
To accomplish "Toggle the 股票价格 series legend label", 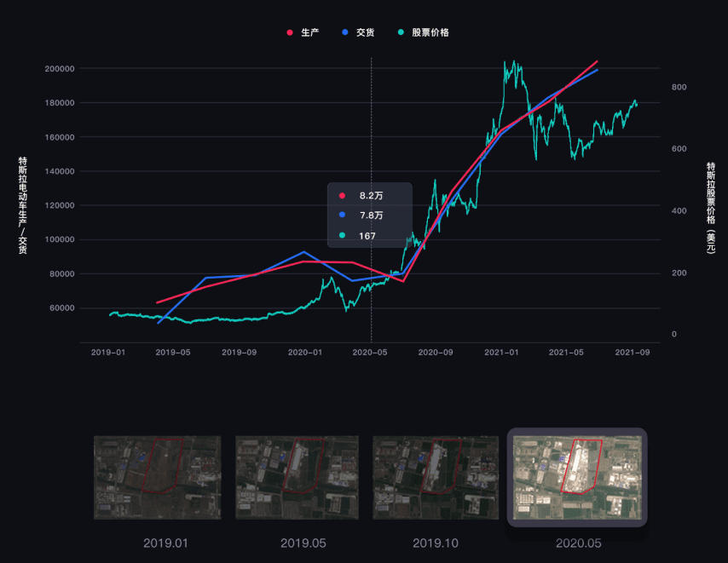I will pos(430,32).
